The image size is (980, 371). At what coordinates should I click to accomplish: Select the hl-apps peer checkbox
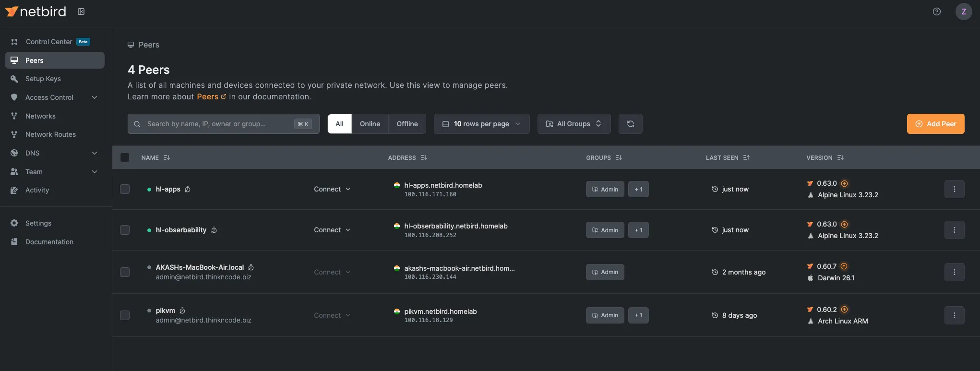[x=125, y=189]
